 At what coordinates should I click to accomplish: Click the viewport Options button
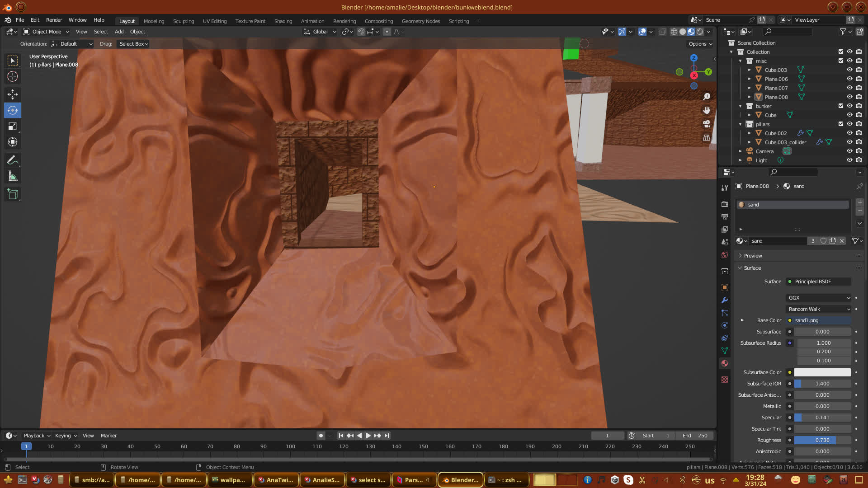(700, 44)
